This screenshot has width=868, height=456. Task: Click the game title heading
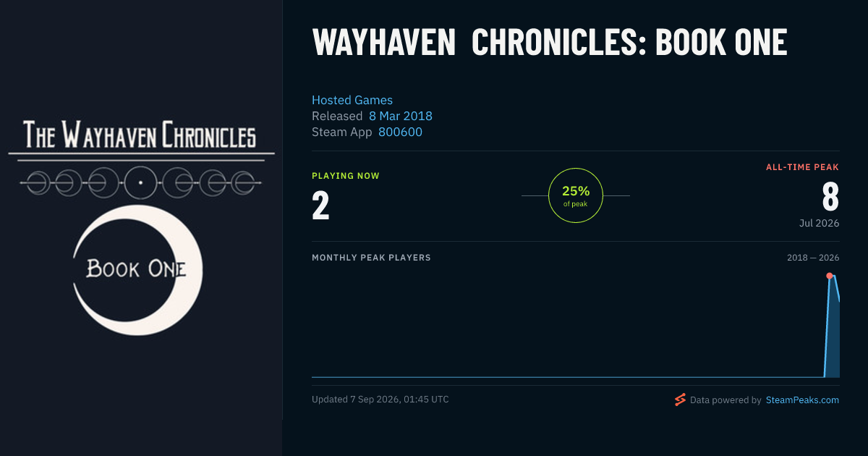[x=550, y=43]
